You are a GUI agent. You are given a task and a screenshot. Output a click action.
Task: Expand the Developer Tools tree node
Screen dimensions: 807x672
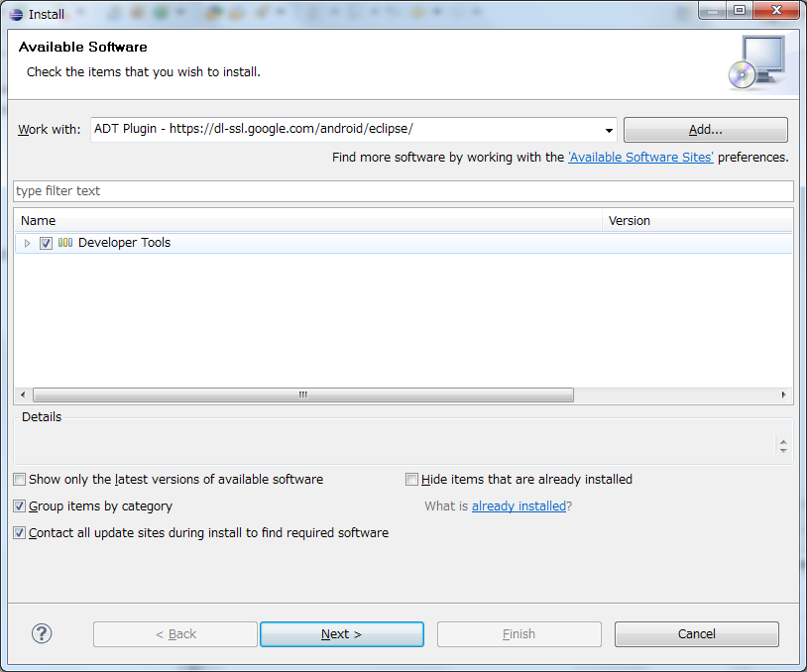click(x=28, y=243)
